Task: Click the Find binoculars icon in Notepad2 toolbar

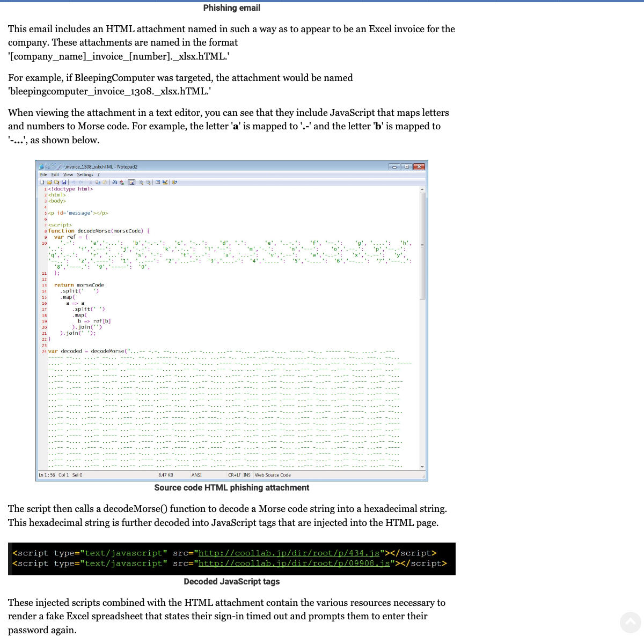Action: tap(115, 182)
